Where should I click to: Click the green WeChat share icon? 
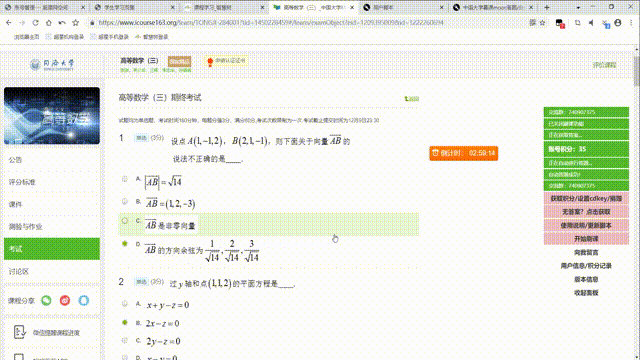tap(47, 300)
